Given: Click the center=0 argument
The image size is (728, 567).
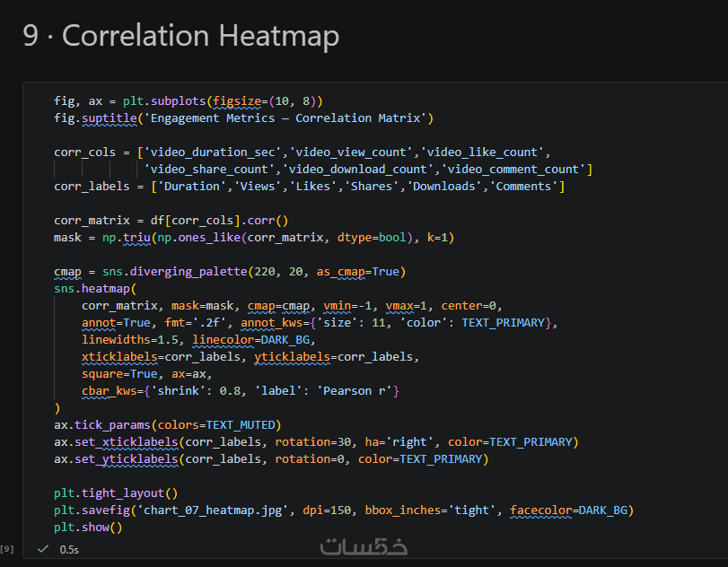Looking at the screenshot, I should [468, 306].
